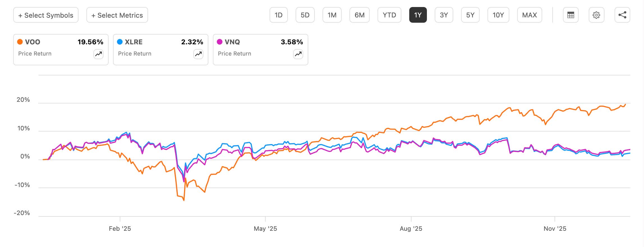Click the sparkline icon on the XLRE card

tap(198, 54)
